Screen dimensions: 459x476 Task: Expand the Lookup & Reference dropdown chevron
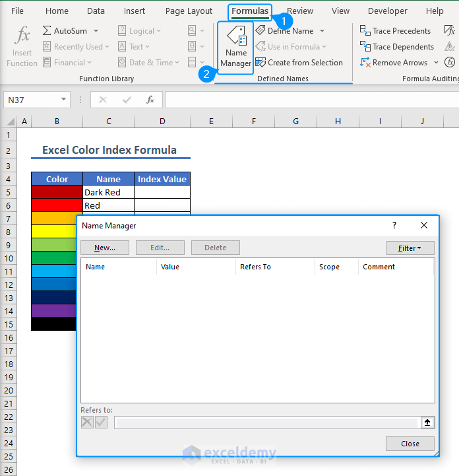[202, 30]
